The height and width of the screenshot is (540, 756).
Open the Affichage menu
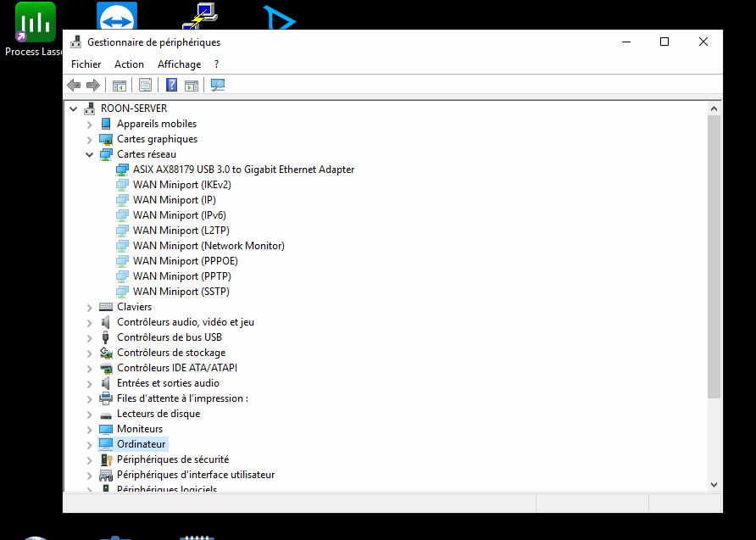pyautogui.click(x=180, y=64)
